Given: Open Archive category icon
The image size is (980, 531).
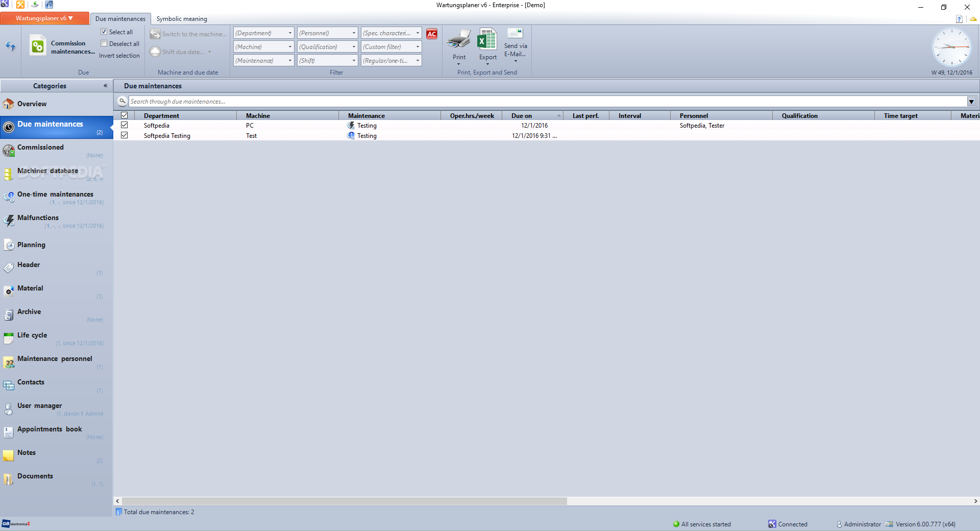Looking at the screenshot, I should (x=9, y=315).
